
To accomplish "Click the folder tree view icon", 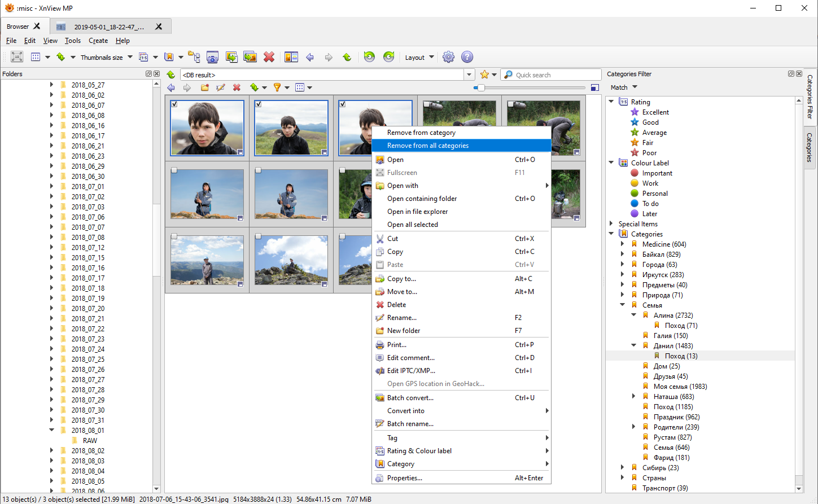I will [x=194, y=57].
